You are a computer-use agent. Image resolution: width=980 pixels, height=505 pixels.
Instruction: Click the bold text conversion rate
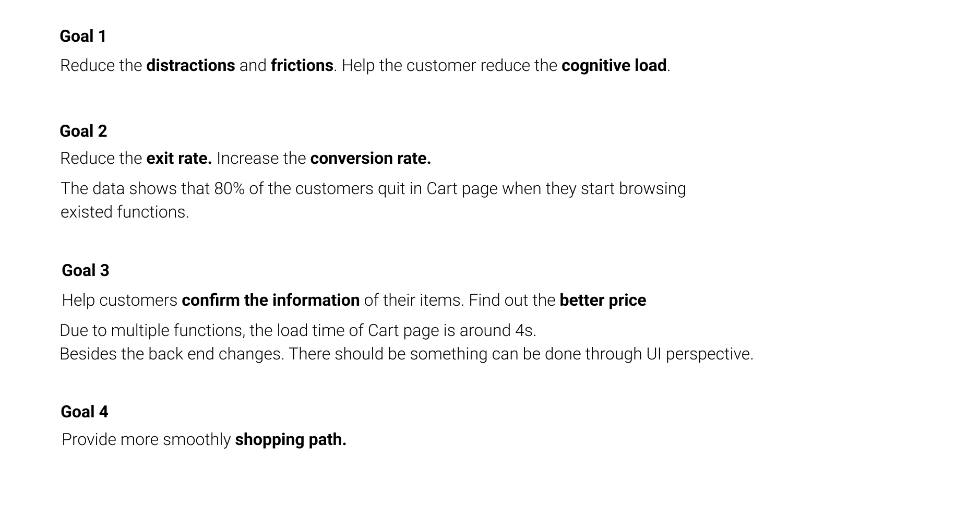point(370,158)
